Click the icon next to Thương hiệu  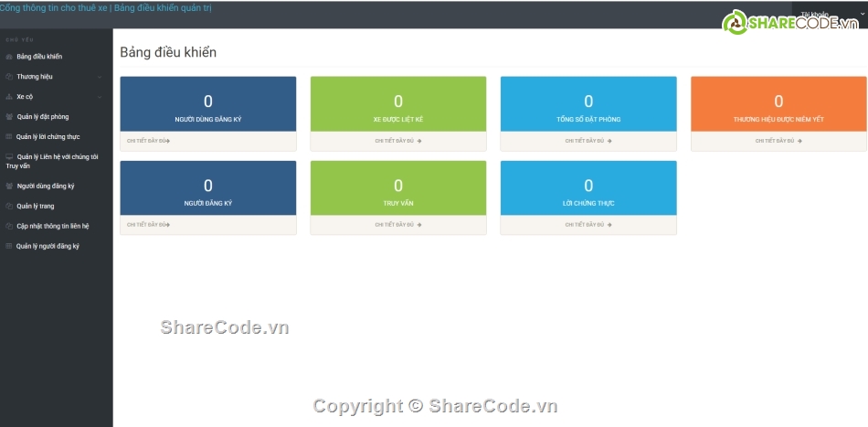point(9,77)
